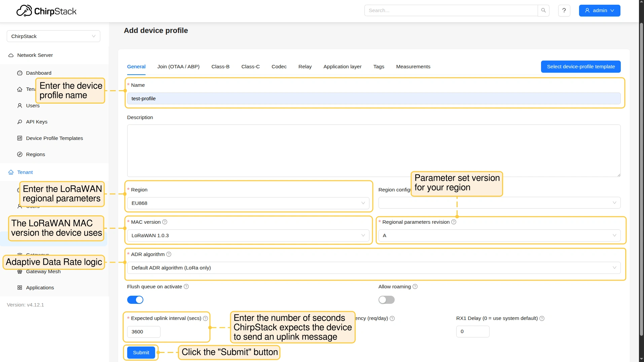Image resolution: width=644 pixels, height=362 pixels.
Task: Click the Version: v4.12.1 text
Action: [x=26, y=305]
